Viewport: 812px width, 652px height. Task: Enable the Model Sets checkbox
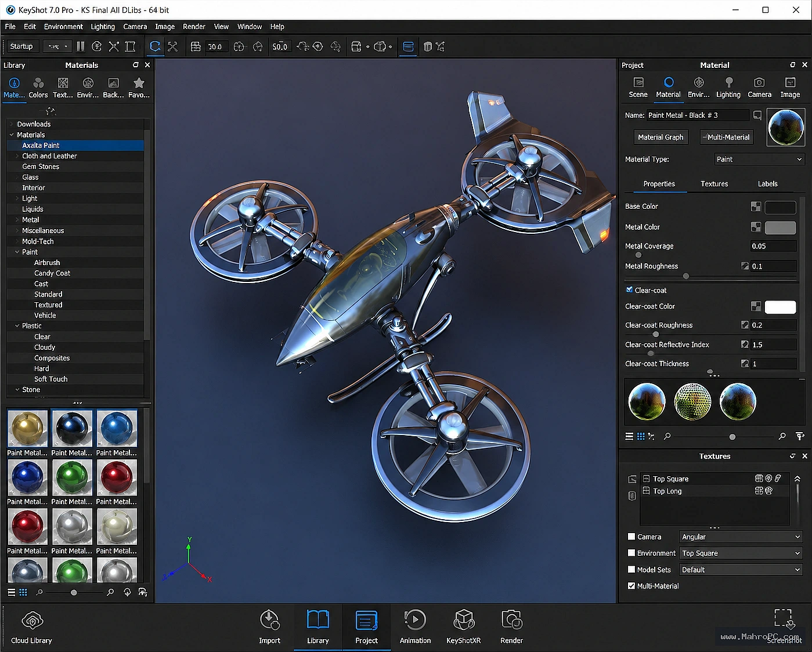[631, 570]
